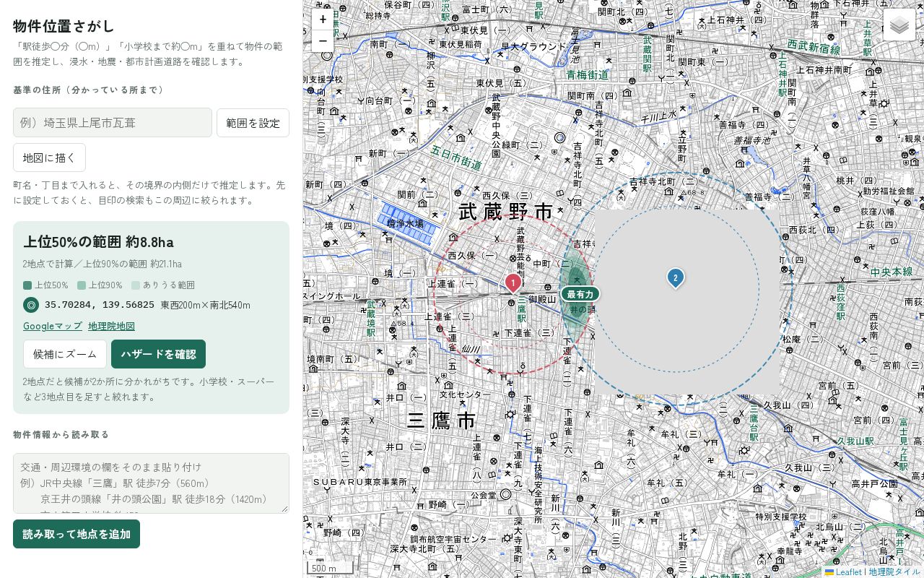Zoom out the map with minus button
Screen dimensions: 924x578
[323, 41]
